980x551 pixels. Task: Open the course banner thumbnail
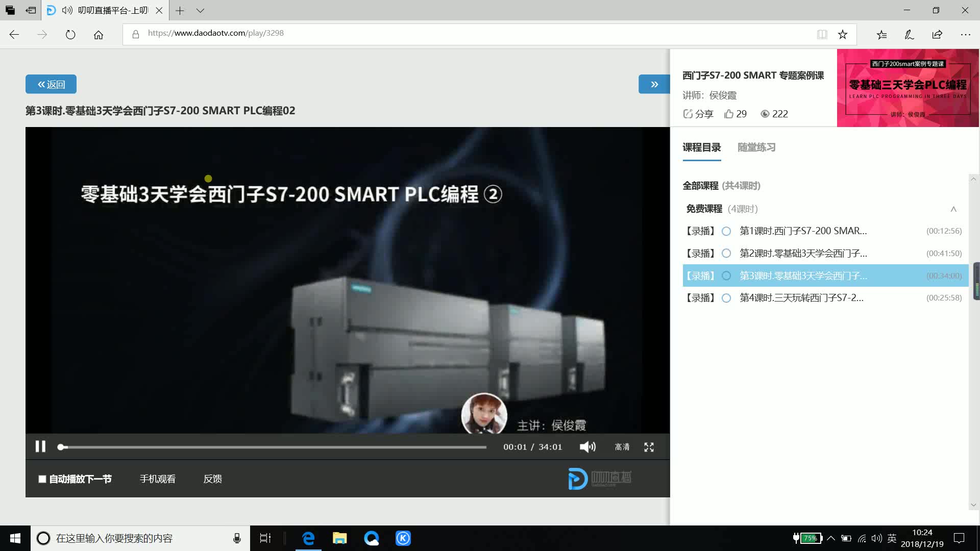point(908,88)
